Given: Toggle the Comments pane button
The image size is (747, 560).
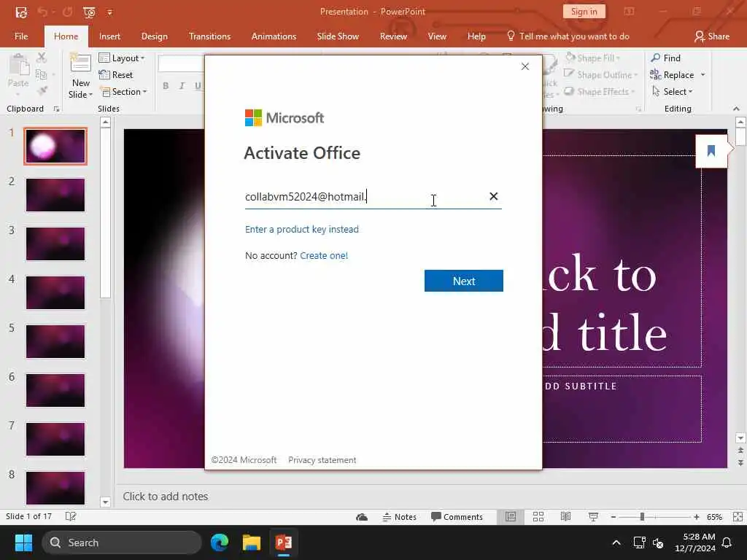Looking at the screenshot, I should click(x=457, y=517).
